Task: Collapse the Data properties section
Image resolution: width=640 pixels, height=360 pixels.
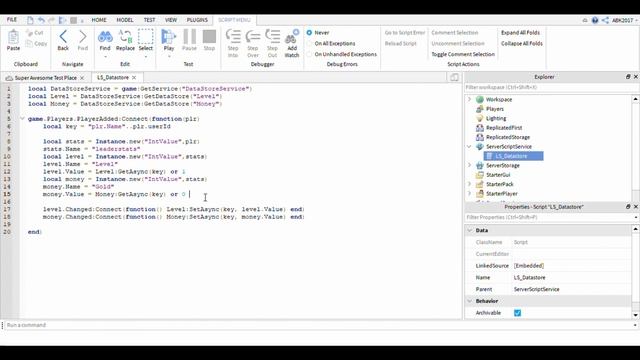Action: click(x=469, y=230)
